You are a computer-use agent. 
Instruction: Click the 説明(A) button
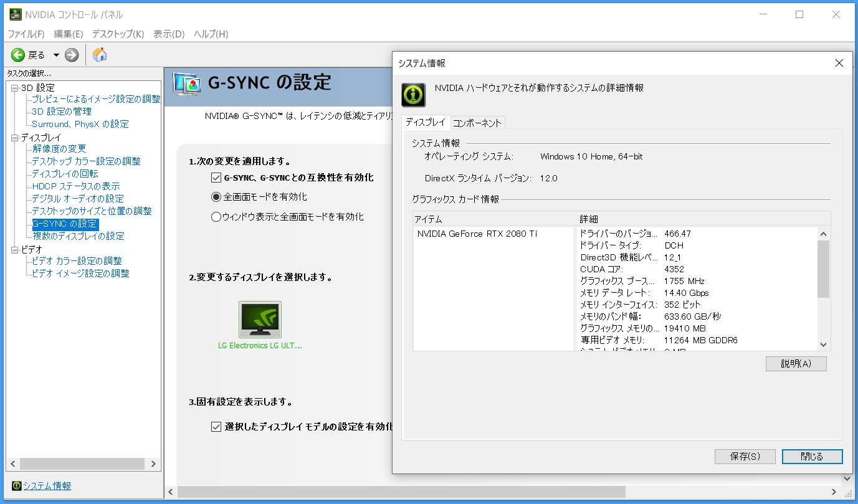pyautogui.click(x=796, y=364)
